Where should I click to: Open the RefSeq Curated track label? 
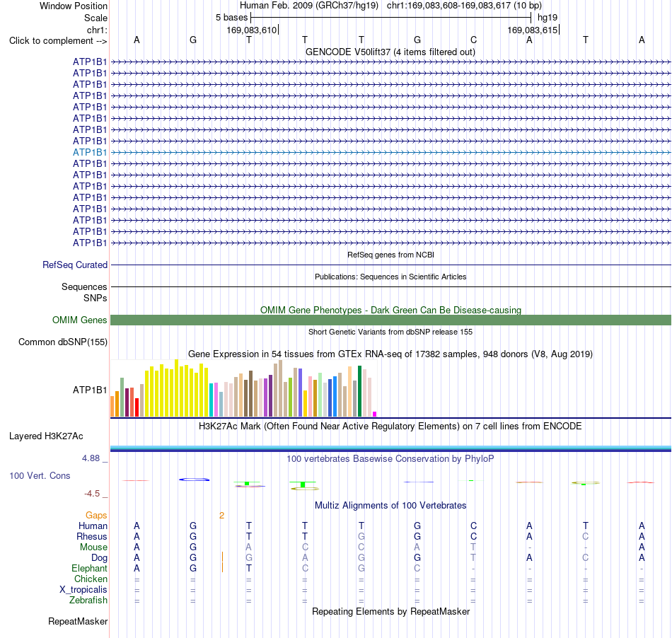pyautogui.click(x=74, y=265)
